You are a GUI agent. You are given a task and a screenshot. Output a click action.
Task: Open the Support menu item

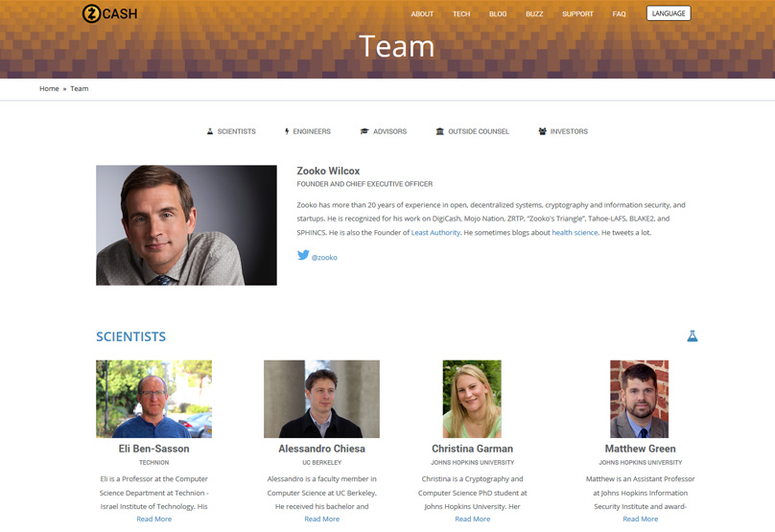(x=577, y=13)
